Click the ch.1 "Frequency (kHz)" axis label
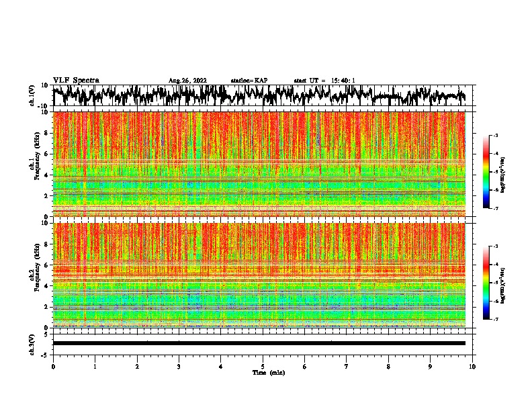Image resolution: width=532 pixels, height=411 pixels. (x=37, y=156)
